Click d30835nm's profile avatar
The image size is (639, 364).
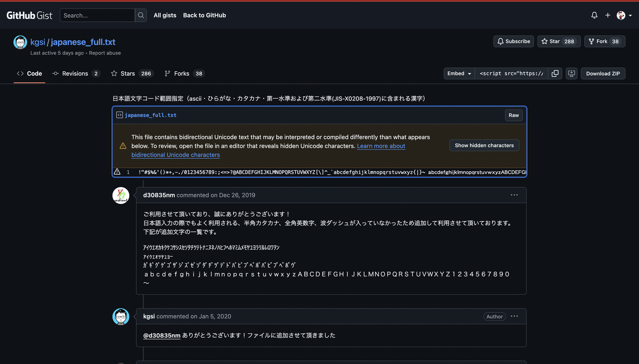coord(121,196)
